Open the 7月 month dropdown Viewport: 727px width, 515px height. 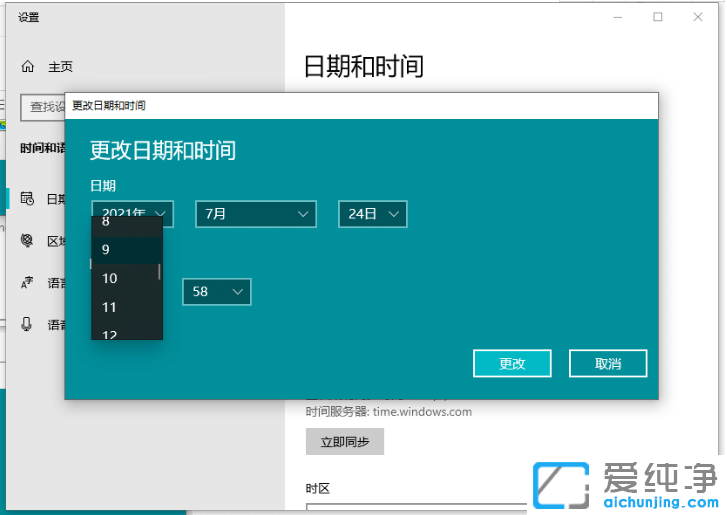click(255, 214)
